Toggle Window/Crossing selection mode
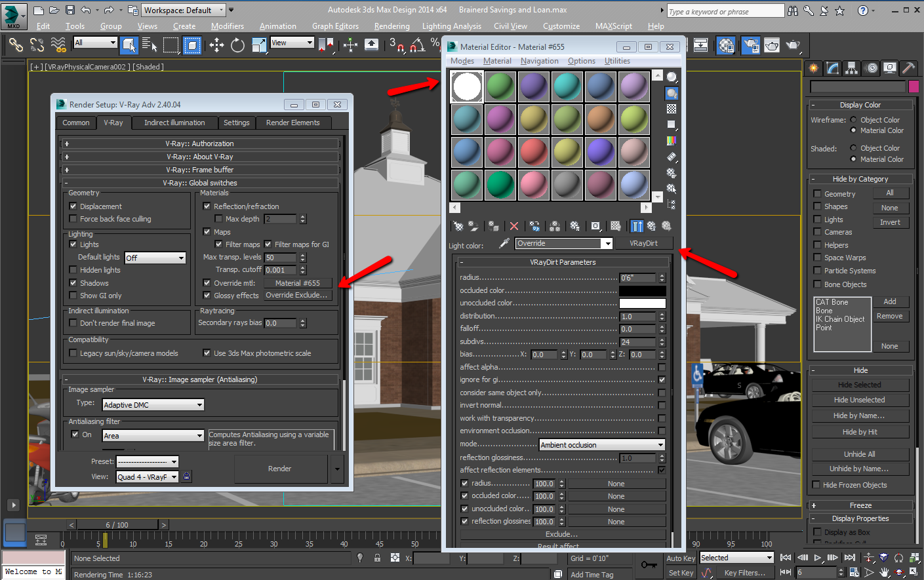Viewport: 924px width, 580px height. [192, 45]
